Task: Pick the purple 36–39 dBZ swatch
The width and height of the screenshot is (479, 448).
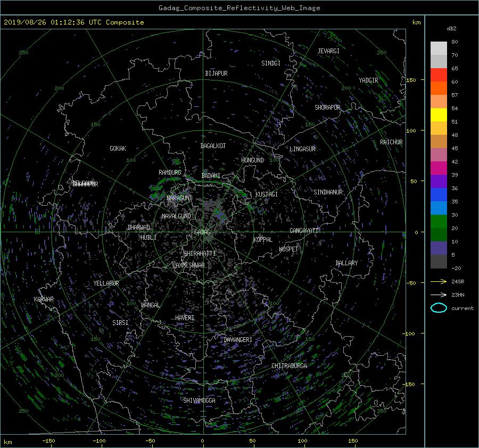Action: pos(439,181)
